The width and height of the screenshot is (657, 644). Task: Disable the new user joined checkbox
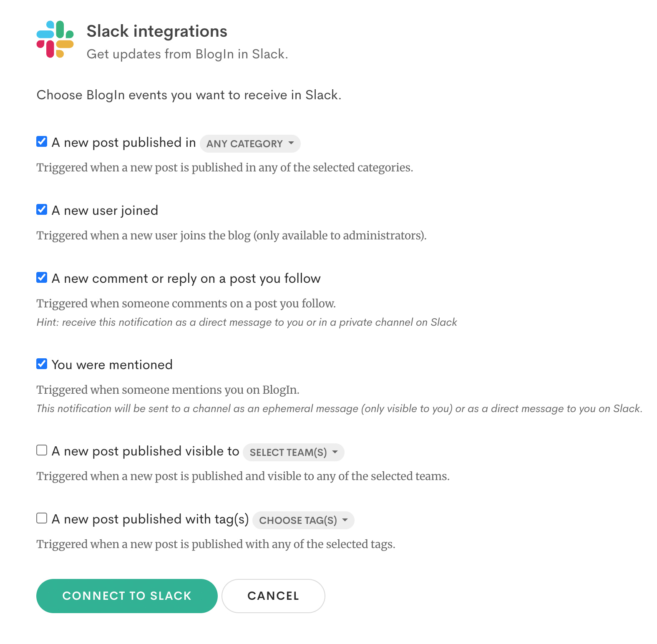point(42,209)
